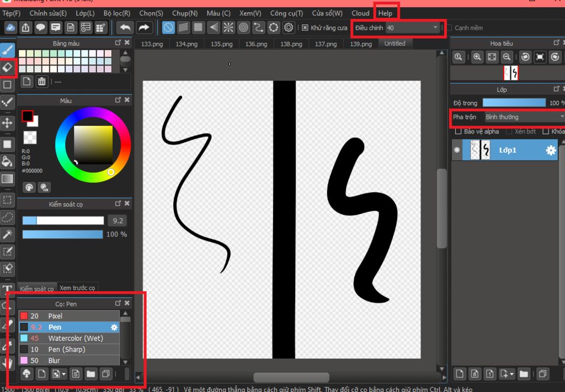Select the Pixel brush
Viewport: 565px width, 392px height.
coord(69,316)
